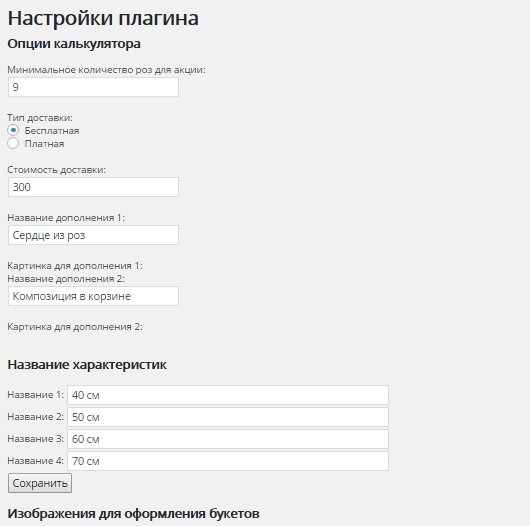Click the delivery cost field showing 300

click(x=93, y=187)
